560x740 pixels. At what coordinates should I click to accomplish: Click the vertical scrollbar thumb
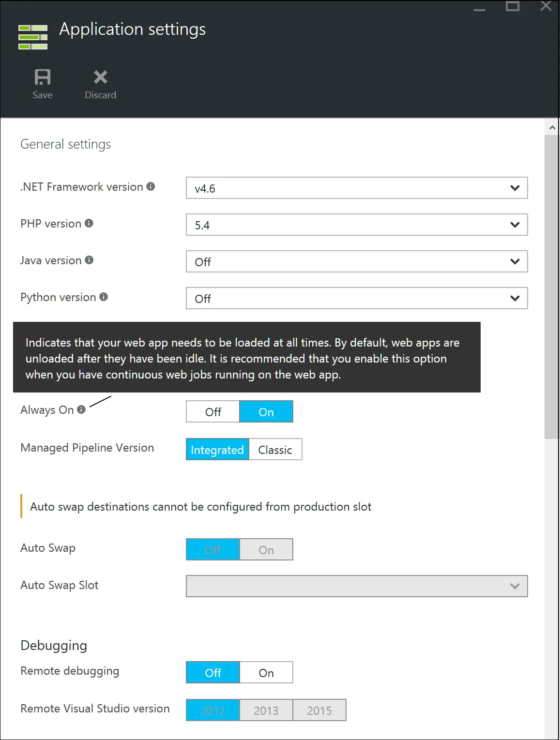(552, 287)
